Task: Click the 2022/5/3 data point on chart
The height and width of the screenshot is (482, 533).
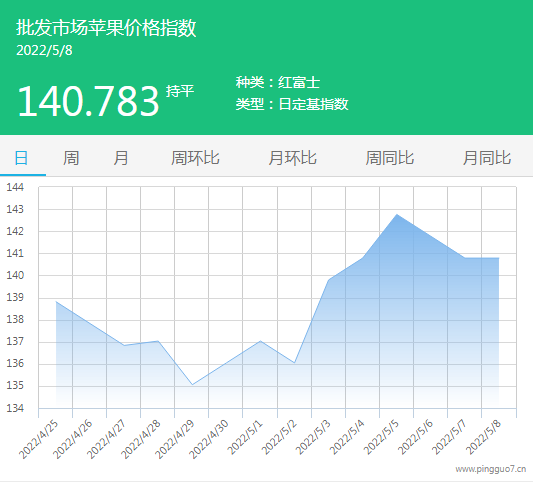Action: click(329, 280)
